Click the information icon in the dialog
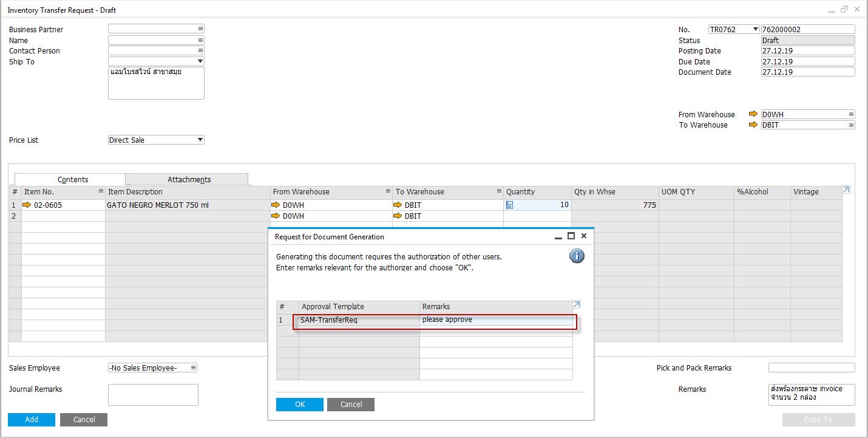The image size is (868, 438). coord(577,256)
